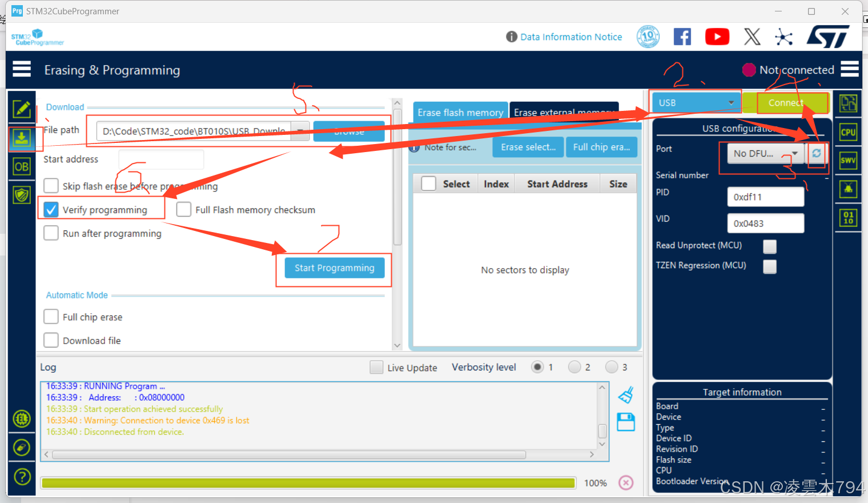Switch to Erase flash memory tab
Viewport: 868px width, 503px height.
460,112
